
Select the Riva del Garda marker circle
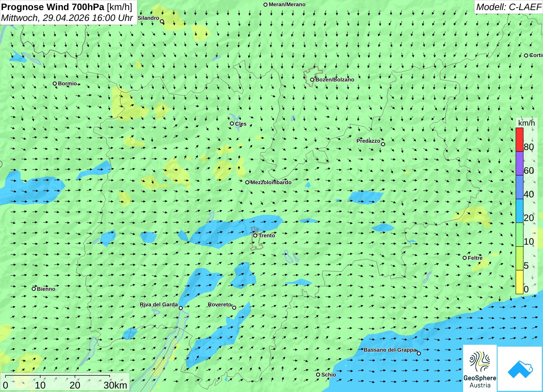point(181,308)
